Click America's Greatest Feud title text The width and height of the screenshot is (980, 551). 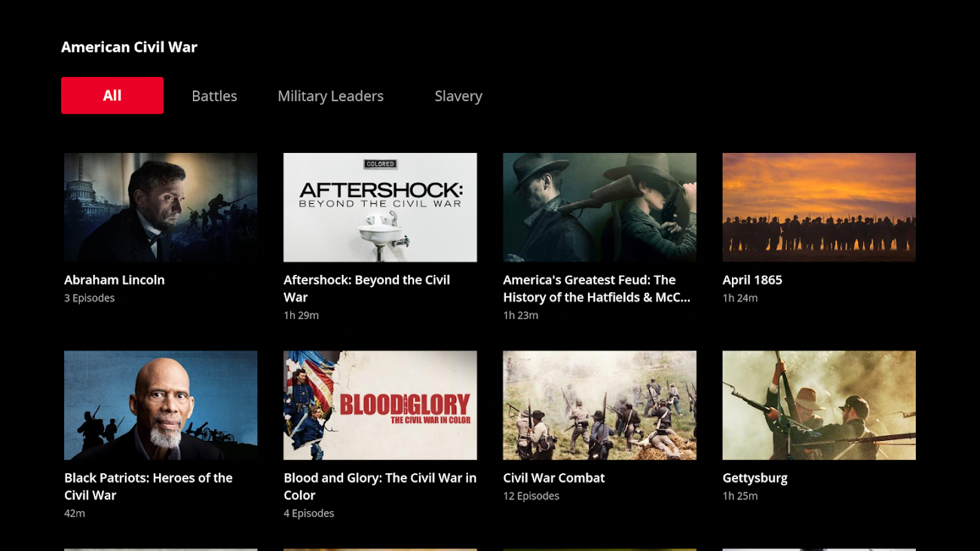tap(597, 289)
